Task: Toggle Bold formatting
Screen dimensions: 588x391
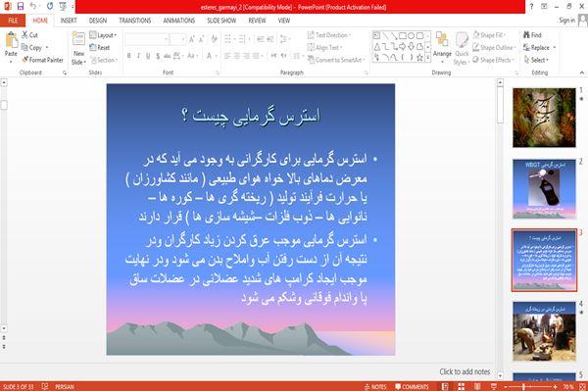Action: [x=128, y=56]
